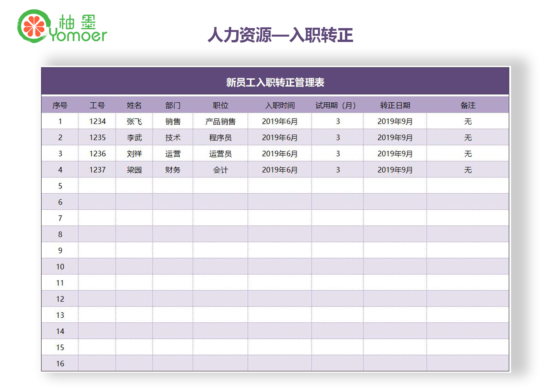Select the 职位 column header
The image size is (555, 392).
(x=220, y=105)
